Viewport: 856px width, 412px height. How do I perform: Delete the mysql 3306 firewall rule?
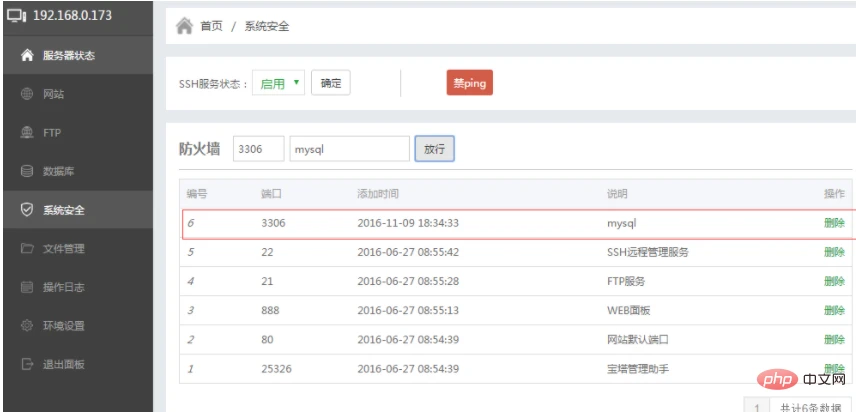[834, 223]
